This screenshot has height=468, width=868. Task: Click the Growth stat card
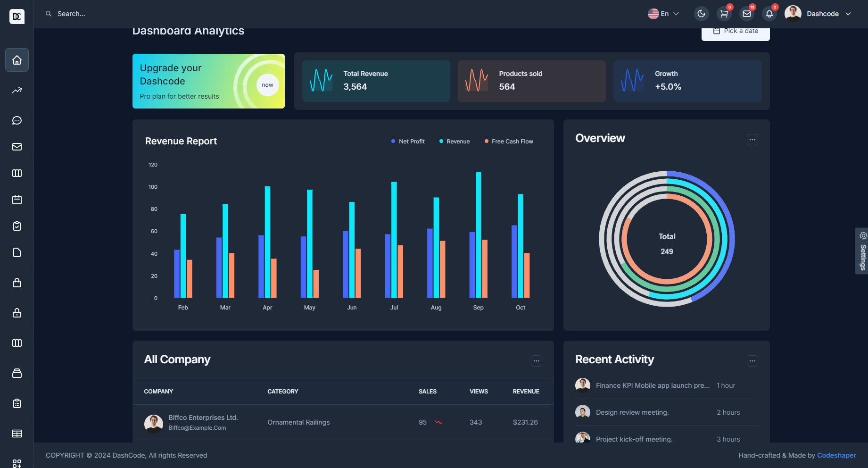(687, 81)
